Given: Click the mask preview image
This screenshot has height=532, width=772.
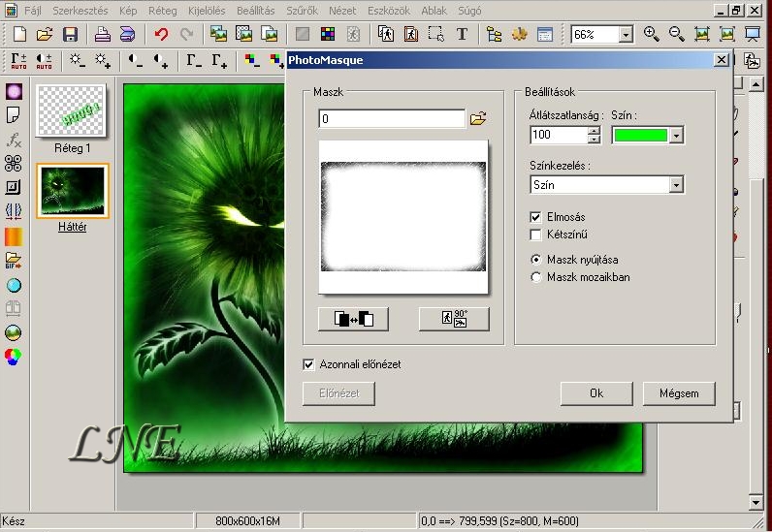Looking at the screenshot, I should pyautogui.click(x=403, y=217).
